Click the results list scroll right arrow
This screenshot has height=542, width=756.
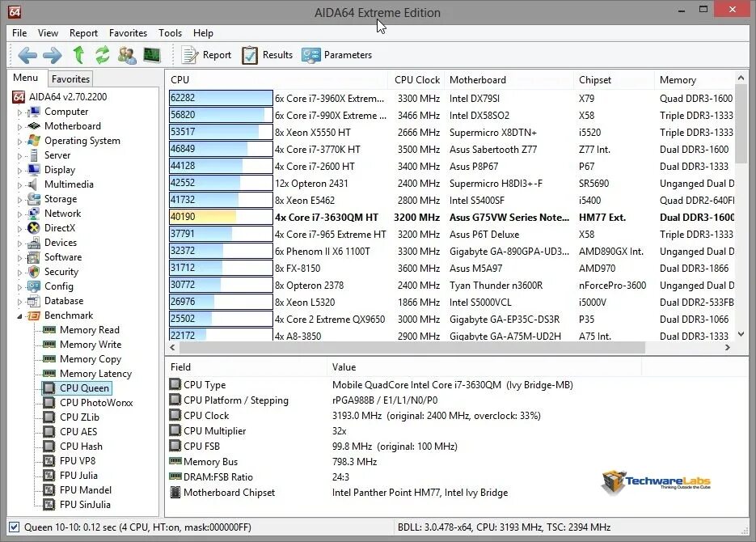click(727, 347)
